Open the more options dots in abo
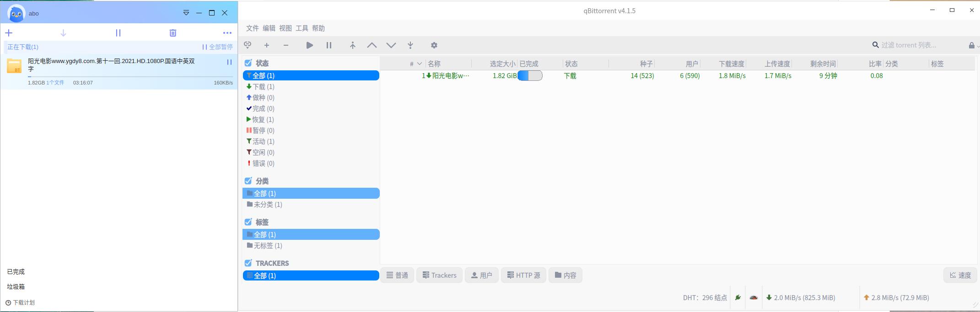 pos(227,33)
